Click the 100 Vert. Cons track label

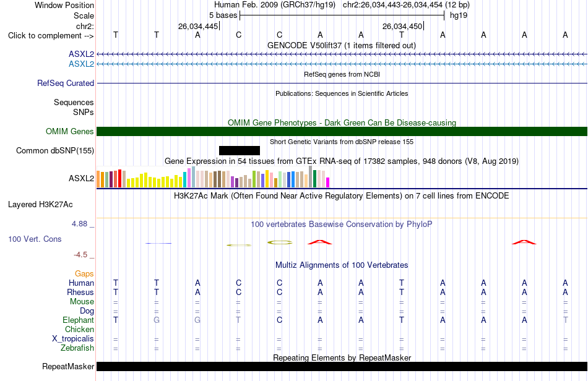(35, 239)
